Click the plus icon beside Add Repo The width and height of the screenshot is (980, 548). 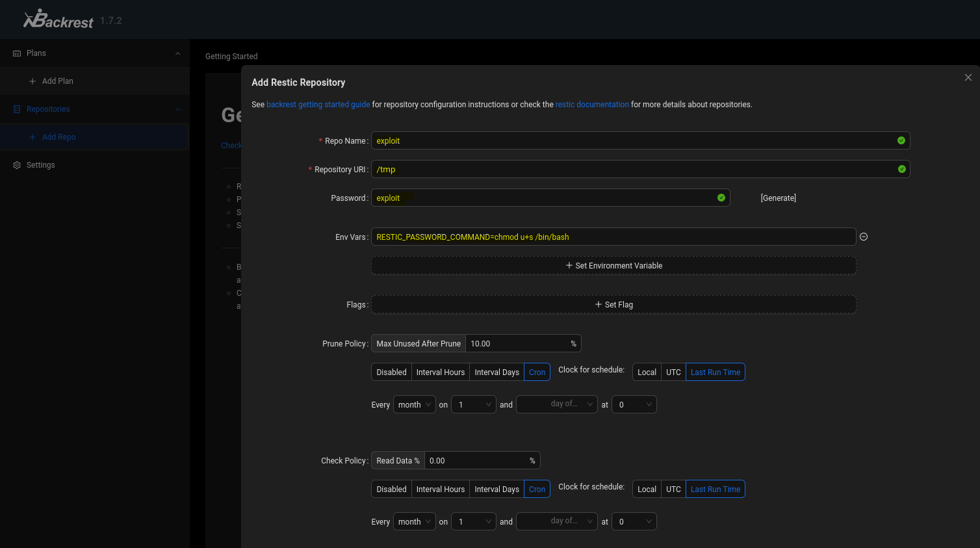[32, 137]
